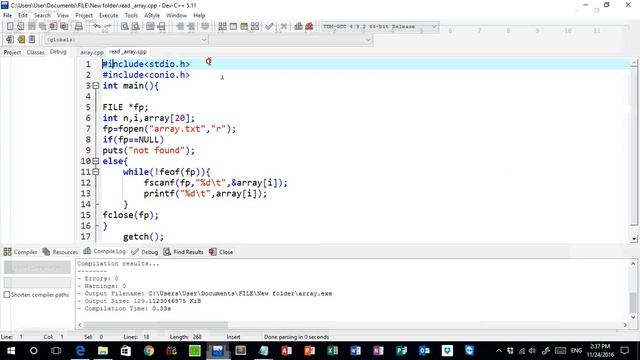This screenshot has height=360, width=640.
Task: Click the Go to Function toolbar icon
Action: pos(150,27)
